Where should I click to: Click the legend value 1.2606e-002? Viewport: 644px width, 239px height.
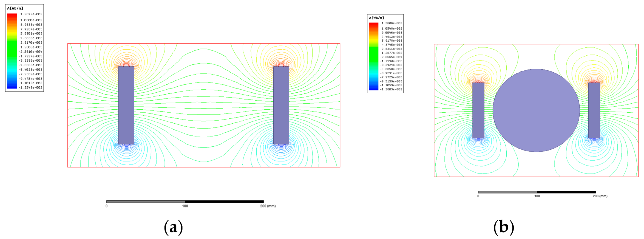click(392, 23)
